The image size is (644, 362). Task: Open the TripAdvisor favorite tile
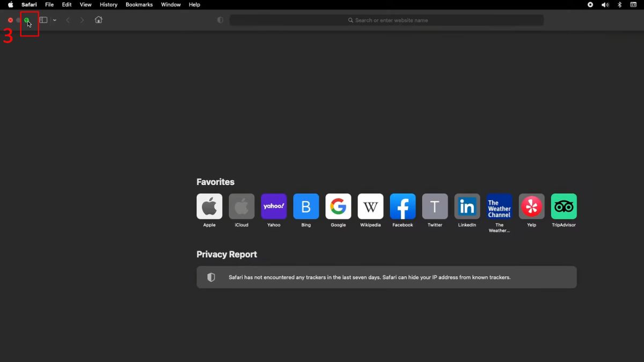point(563,206)
